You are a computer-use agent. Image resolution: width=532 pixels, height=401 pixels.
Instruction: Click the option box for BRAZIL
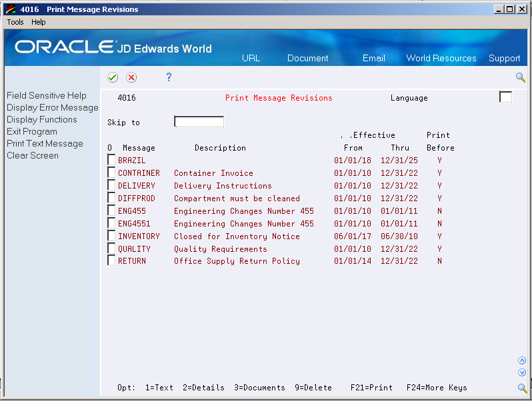click(111, 159)
